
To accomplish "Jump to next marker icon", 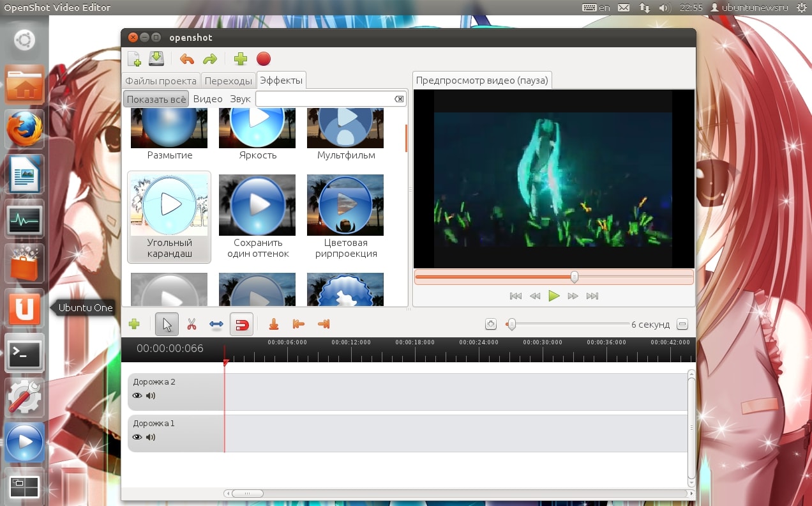I will click(x=324, y=325).
